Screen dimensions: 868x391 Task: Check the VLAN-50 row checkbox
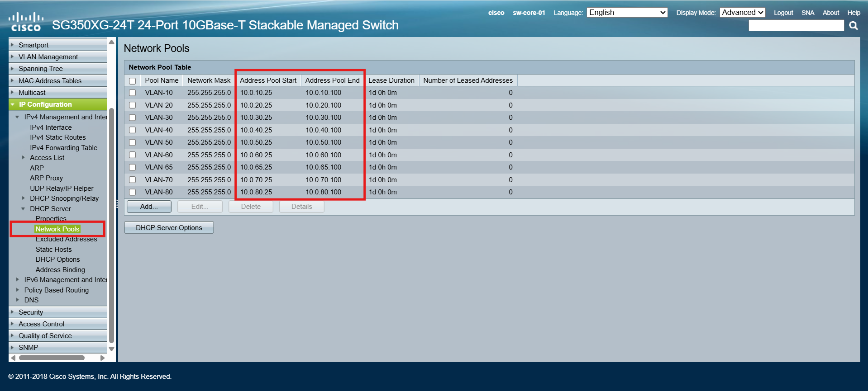coord(132,142)
